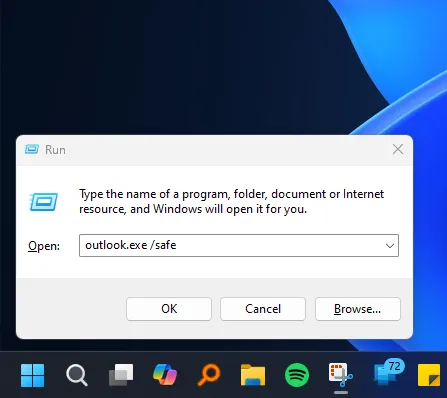The width and height of the screenshot is (447, 398).
Task: Open Task View on taskbar
Action: coord(121,375)
